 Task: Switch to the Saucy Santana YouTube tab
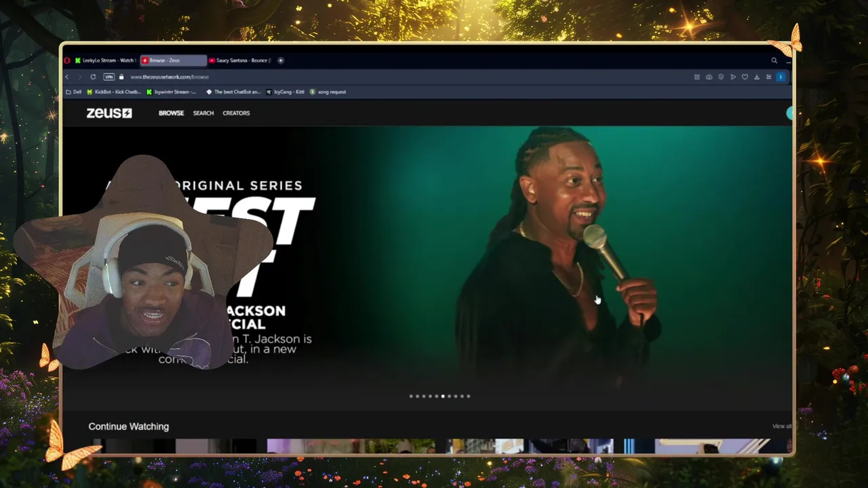(x=239, y=60)
